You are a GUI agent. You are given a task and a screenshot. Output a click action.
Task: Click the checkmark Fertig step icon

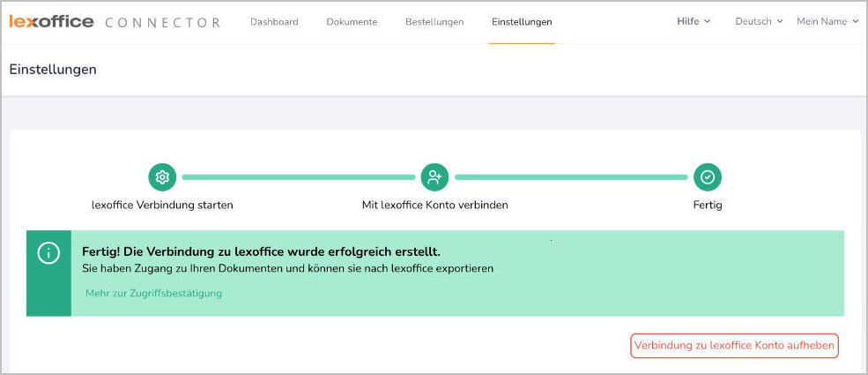(x=708, y=177)
